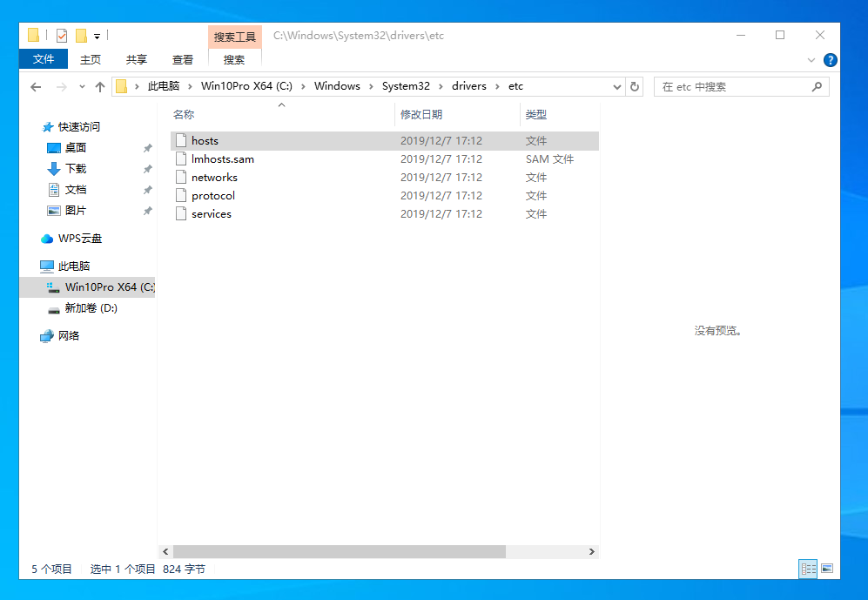Click the protocol file icon
868x600 pixels.
[181, 195]
